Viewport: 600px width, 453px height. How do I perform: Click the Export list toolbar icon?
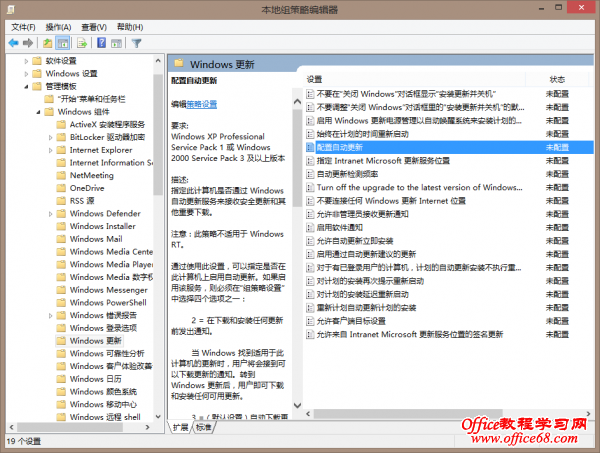tap(82, 43)
